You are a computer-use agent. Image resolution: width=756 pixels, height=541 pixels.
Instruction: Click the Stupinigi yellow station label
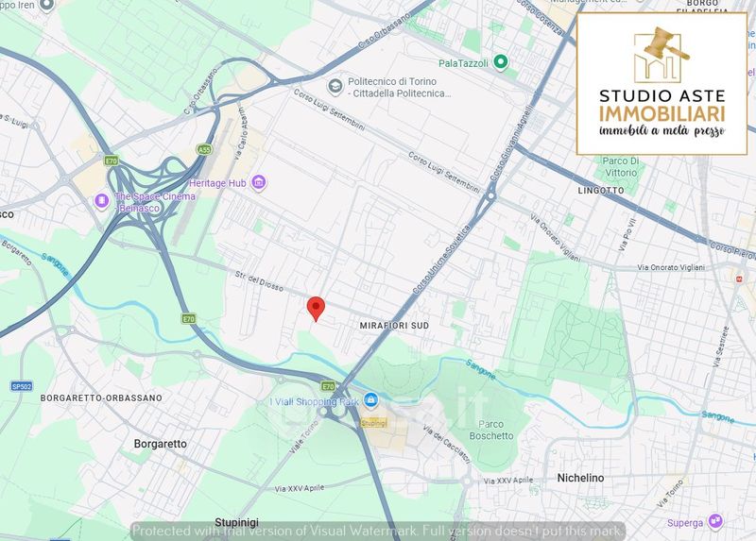(x=373, y=423)
